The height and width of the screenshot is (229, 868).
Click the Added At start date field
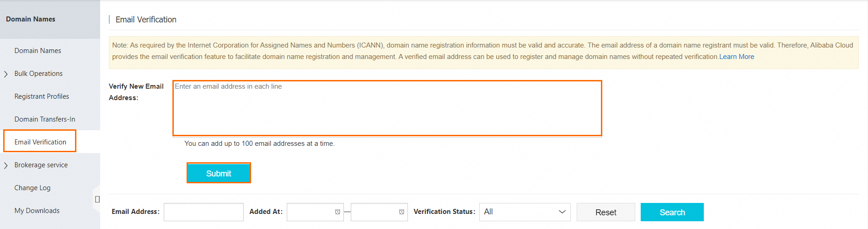click(x=310, y=212)
